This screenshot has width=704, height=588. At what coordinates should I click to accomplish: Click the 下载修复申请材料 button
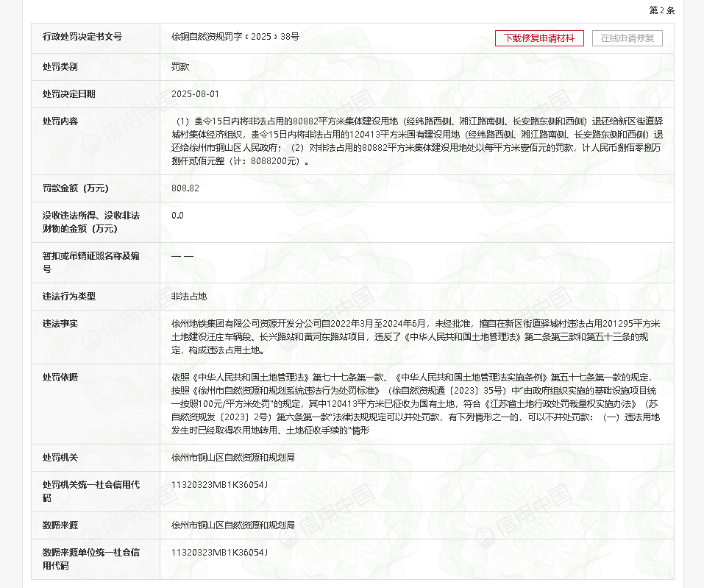[x=539, y=38]
